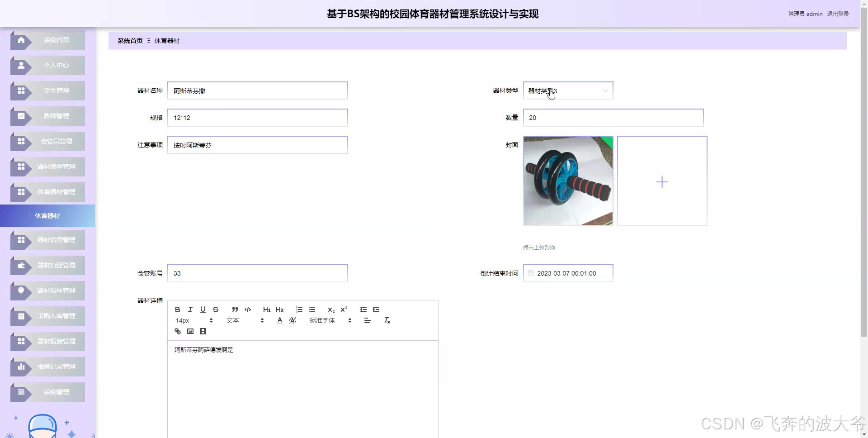Screen dimensions: 868x438
Task: Expand 器材类型管理 sidebar menu
Action: tap(47, 167)
